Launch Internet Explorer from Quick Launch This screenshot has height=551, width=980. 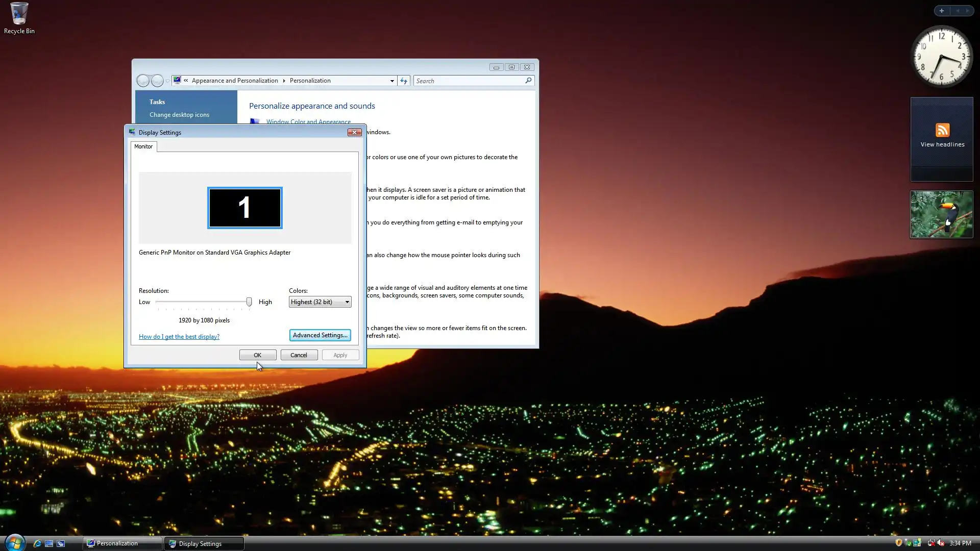[x=37, y=543]
